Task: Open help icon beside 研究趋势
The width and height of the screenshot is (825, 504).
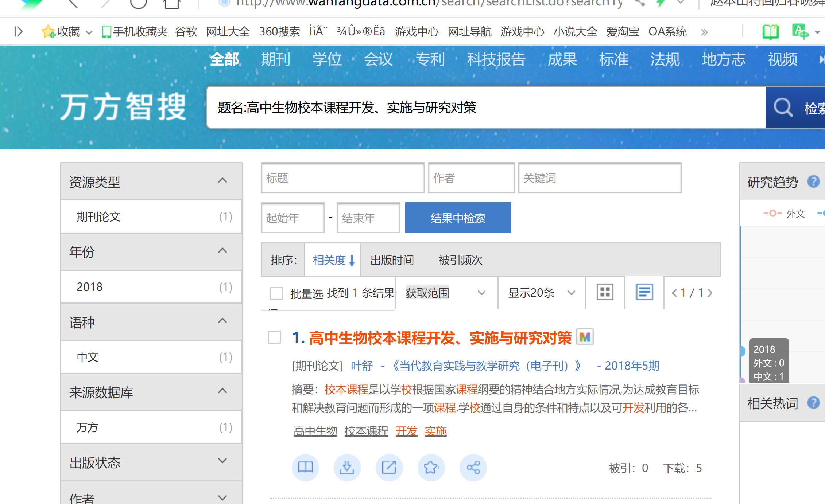Action: 813,181
